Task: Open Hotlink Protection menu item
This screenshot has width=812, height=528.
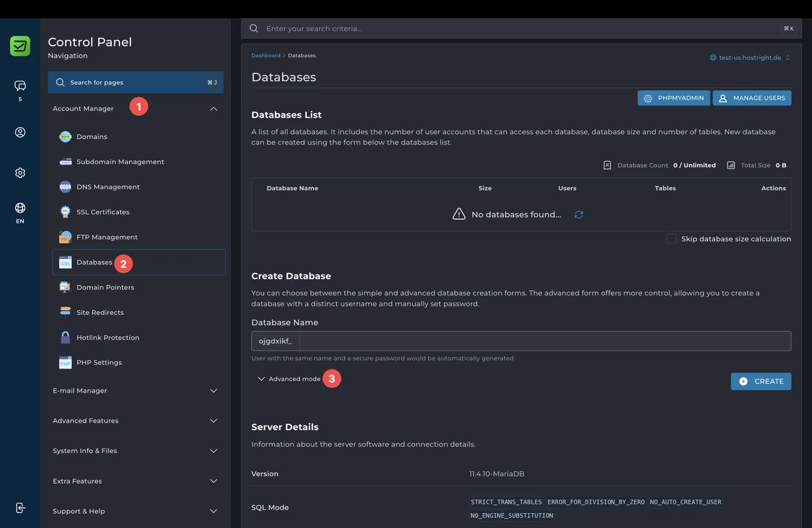Action: (x=108, y=337)
